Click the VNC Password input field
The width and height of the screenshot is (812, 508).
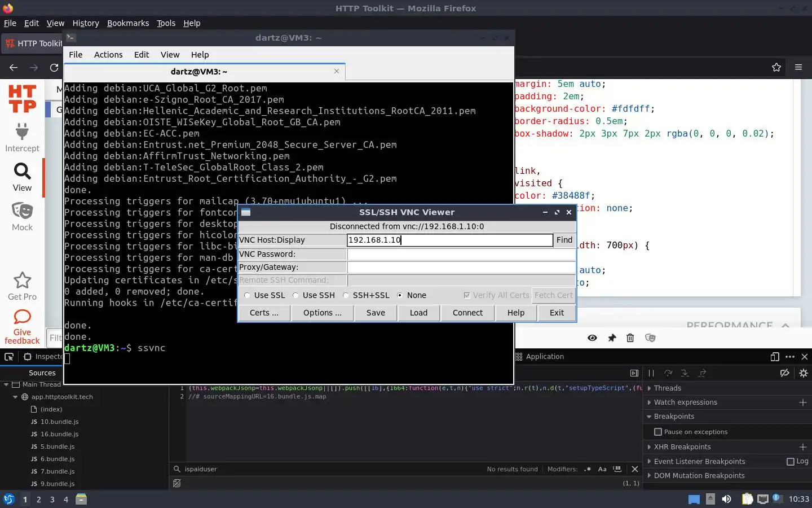[x=461, y=254]
